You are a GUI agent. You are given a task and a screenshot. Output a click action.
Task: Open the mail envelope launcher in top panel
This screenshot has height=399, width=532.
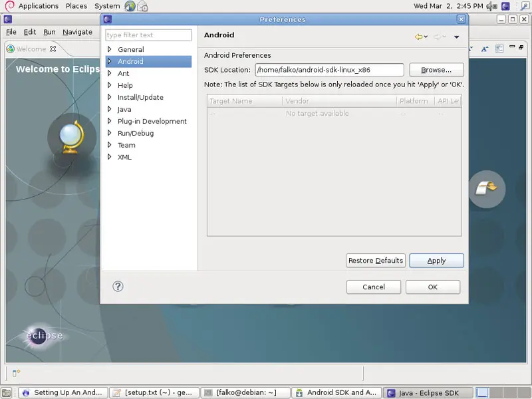pyautogui.click(x=142, y=6)
